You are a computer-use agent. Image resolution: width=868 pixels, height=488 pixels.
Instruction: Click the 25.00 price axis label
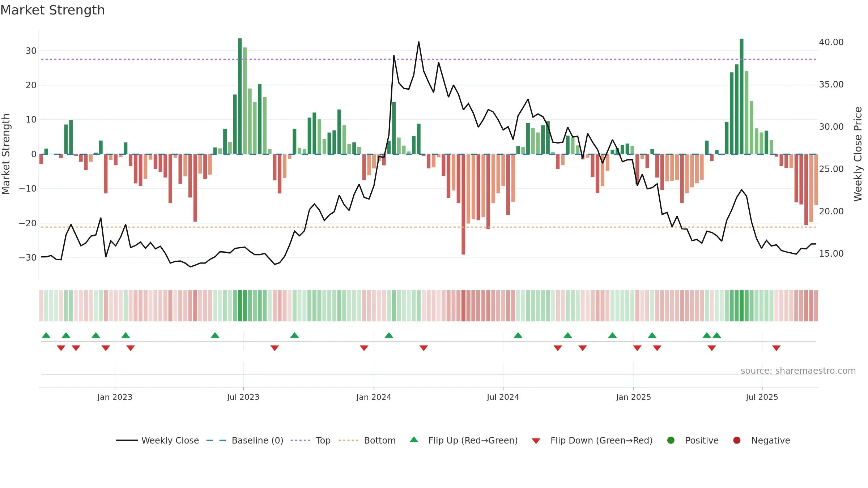click(831, 169)
